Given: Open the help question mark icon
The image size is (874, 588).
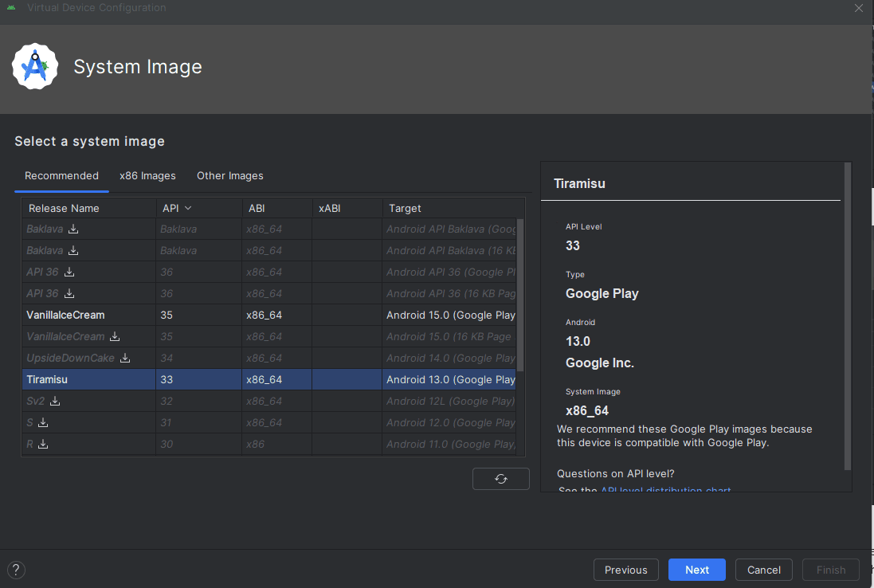Looking at the screenshot, I should point(16,570).
